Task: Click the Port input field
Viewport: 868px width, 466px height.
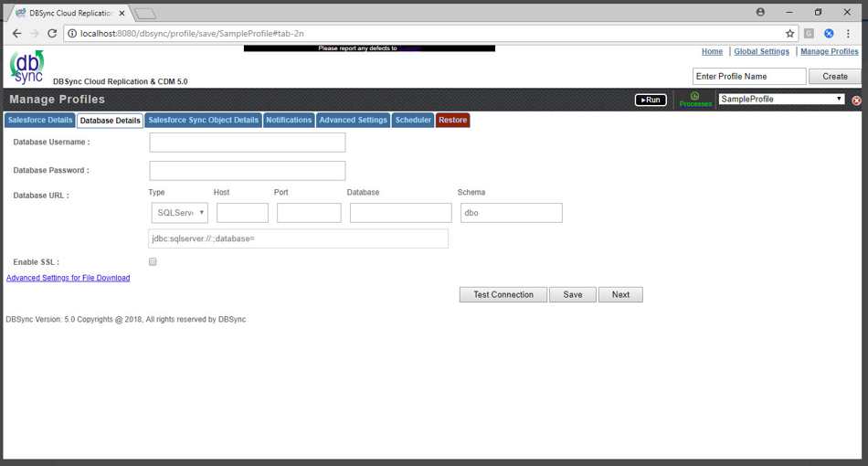Action: tap(309, 213)
